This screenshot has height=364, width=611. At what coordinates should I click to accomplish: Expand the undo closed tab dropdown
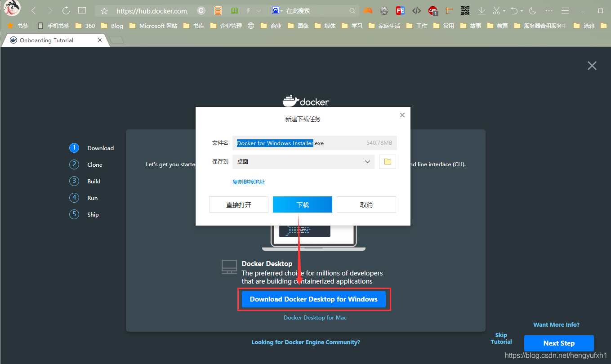click(522, 11)
